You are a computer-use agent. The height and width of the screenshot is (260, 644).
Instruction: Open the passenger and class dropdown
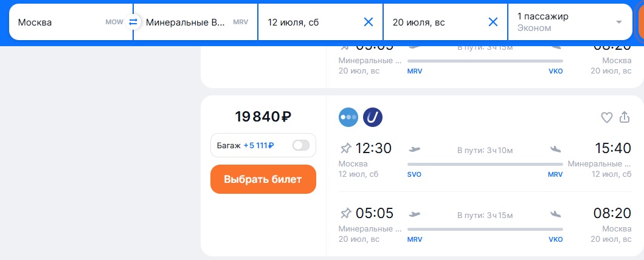(569, 22)
